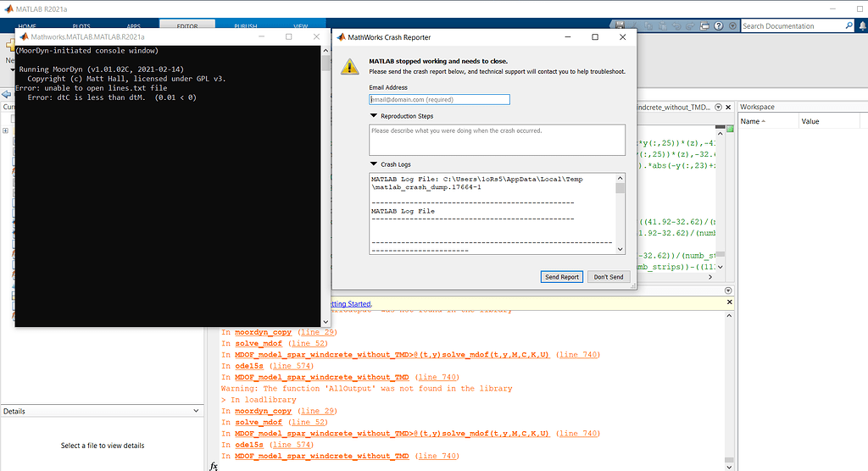Open the PUBLISH ribbon tab
The image size is (868, 471).
click(x=245, y=26)
